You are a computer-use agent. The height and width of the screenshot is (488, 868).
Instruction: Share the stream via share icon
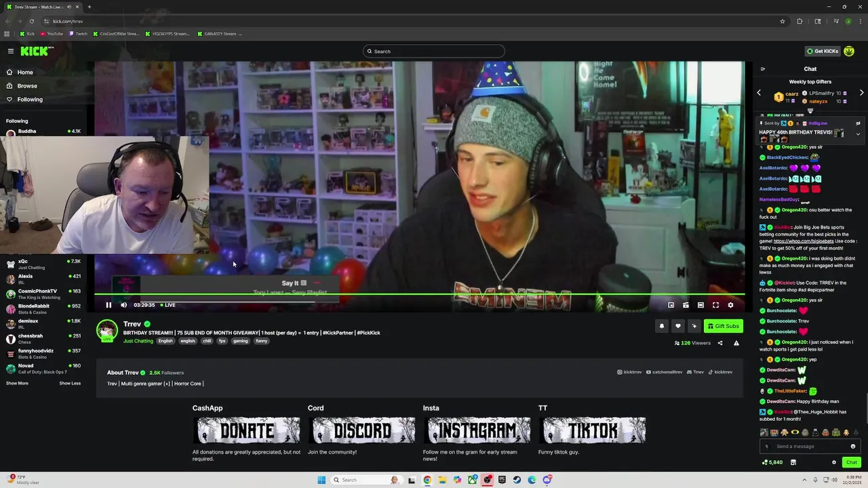pyautogui.click(x=720, y=343)
